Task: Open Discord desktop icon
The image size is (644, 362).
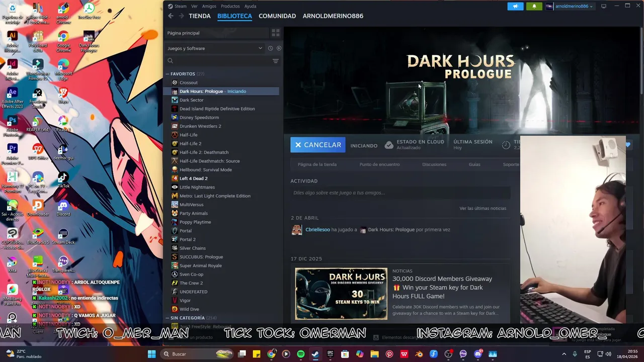Action: (x=63, y=208)
